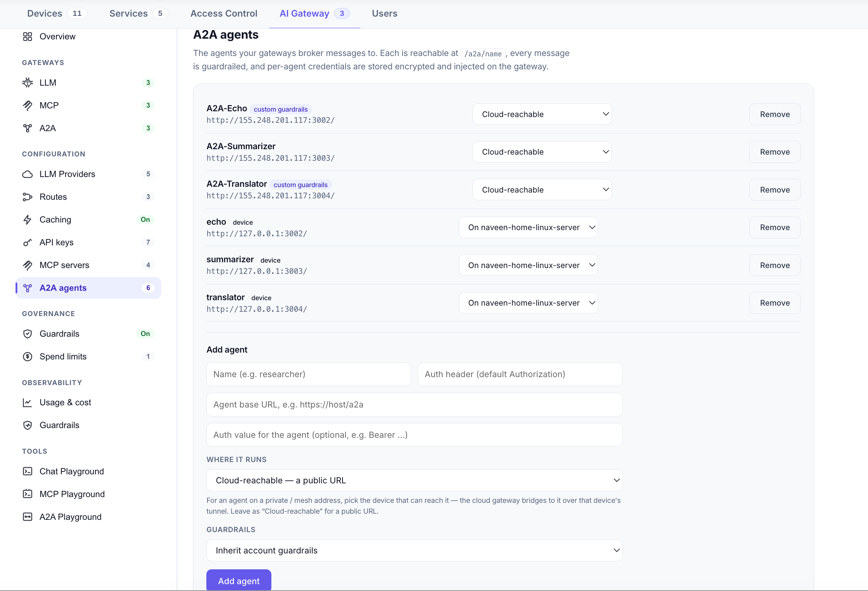Click the Caching lightning bolt icon
Viewport: 868px width, 591px height.
coord(27,220)
